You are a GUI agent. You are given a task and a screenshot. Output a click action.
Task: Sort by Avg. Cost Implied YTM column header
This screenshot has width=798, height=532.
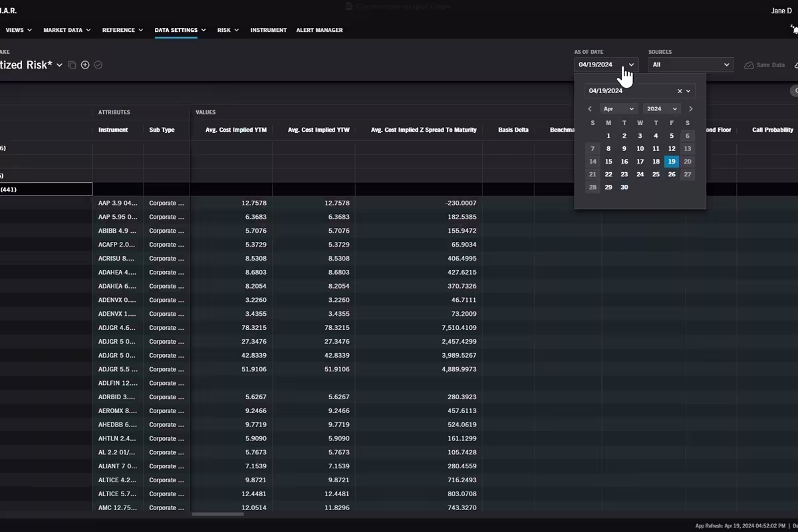point(236,130)
